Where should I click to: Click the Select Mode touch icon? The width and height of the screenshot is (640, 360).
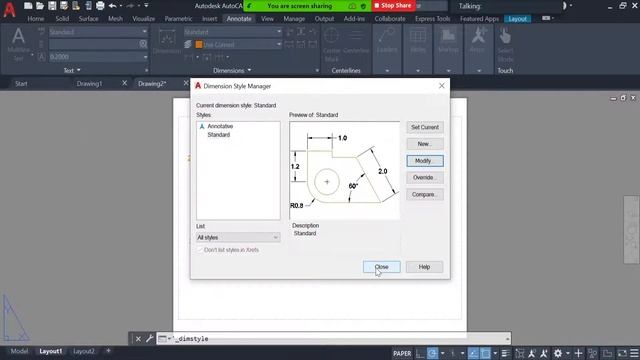505,36
